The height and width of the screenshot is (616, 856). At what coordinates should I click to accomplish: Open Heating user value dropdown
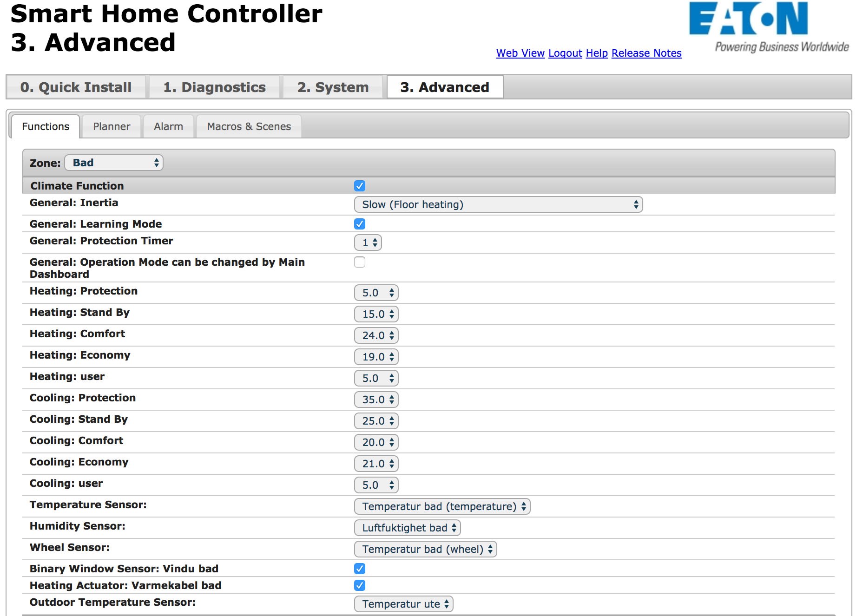coord(376,378)
